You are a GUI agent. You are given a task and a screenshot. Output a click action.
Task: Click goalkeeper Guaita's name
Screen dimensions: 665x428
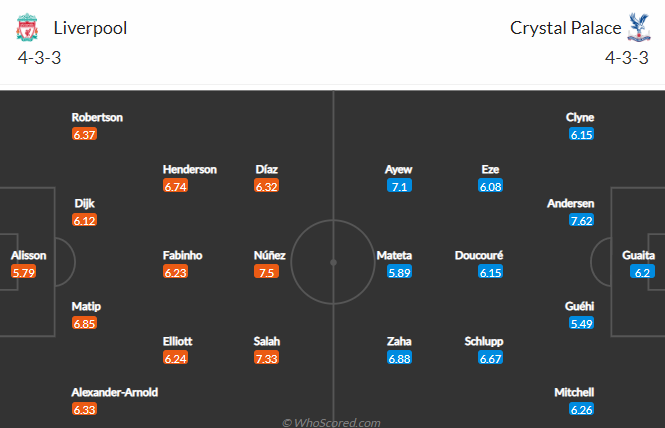638,255
